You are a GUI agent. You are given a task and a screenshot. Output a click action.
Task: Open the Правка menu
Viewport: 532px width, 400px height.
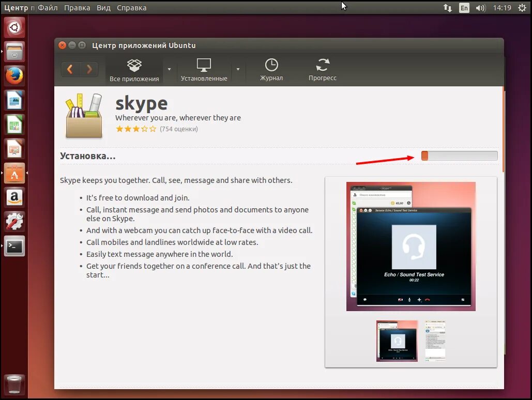(77, 7)
